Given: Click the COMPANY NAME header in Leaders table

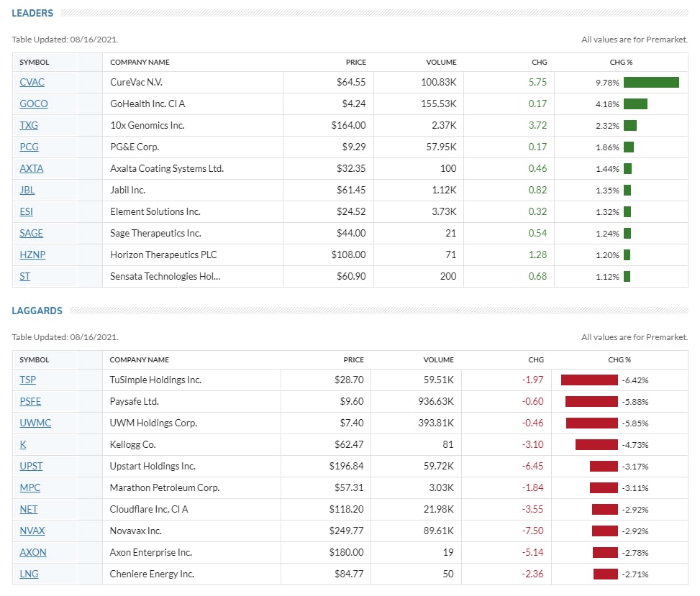Looking at the screenshot, I should (x=140, y=62).
